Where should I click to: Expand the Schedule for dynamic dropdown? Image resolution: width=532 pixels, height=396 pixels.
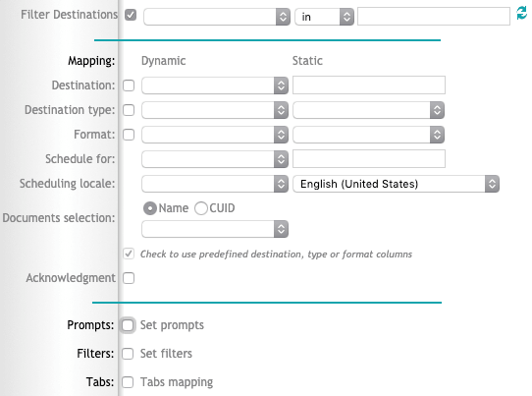click(x=215, y=159)
